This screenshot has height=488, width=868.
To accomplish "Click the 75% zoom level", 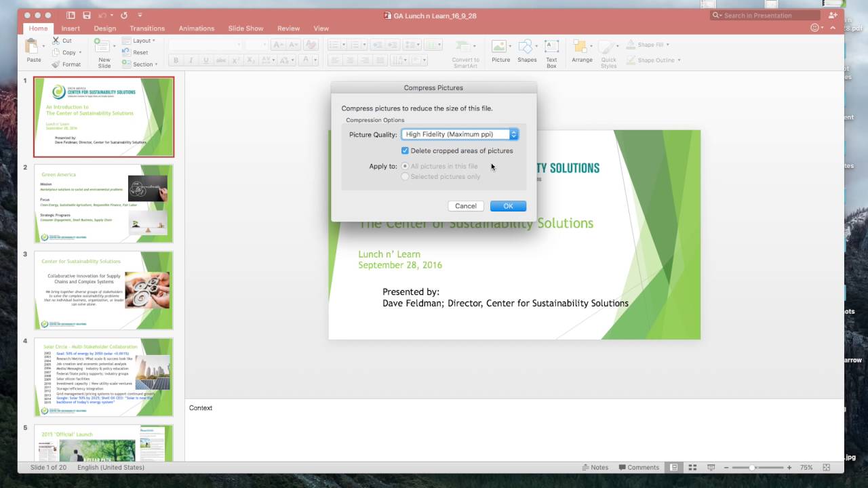I will [806, 468].
